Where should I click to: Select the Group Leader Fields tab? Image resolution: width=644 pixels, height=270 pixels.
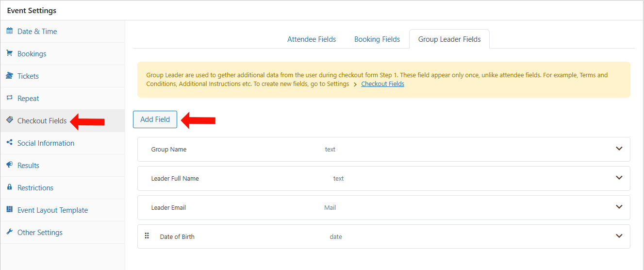pos(449,39)
